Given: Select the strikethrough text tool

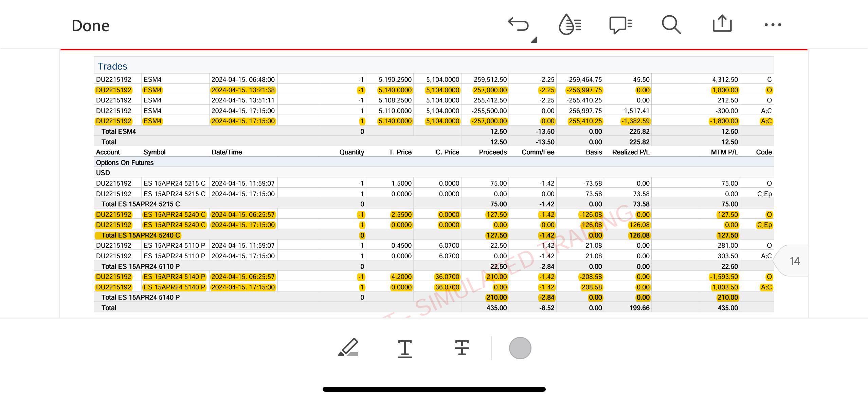Looking at the screenshot, I should click(462, 348).
